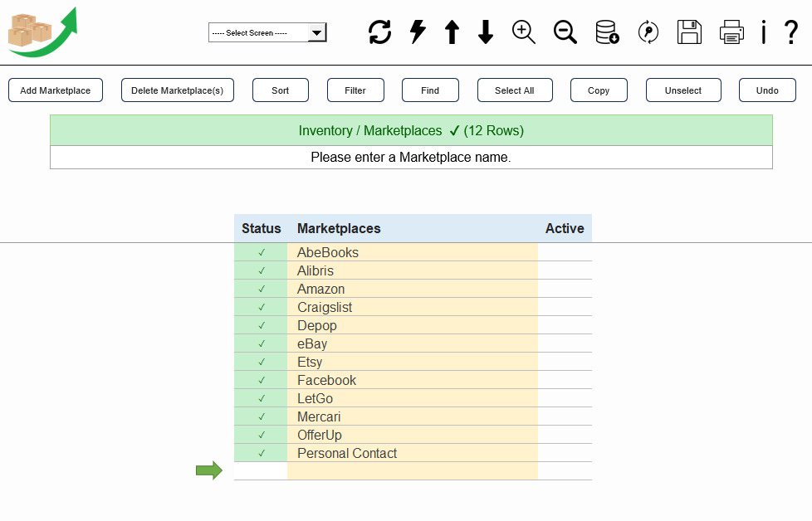Image resolution: width=812 pixels, height=521 pixels.
Task: Select the Etsy marketplace row
Action: pyautogui.click(x=412, y=362)
